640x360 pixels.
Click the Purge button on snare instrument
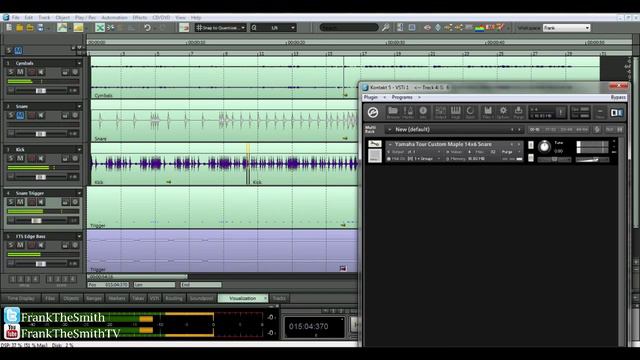(x=507, y=151)
